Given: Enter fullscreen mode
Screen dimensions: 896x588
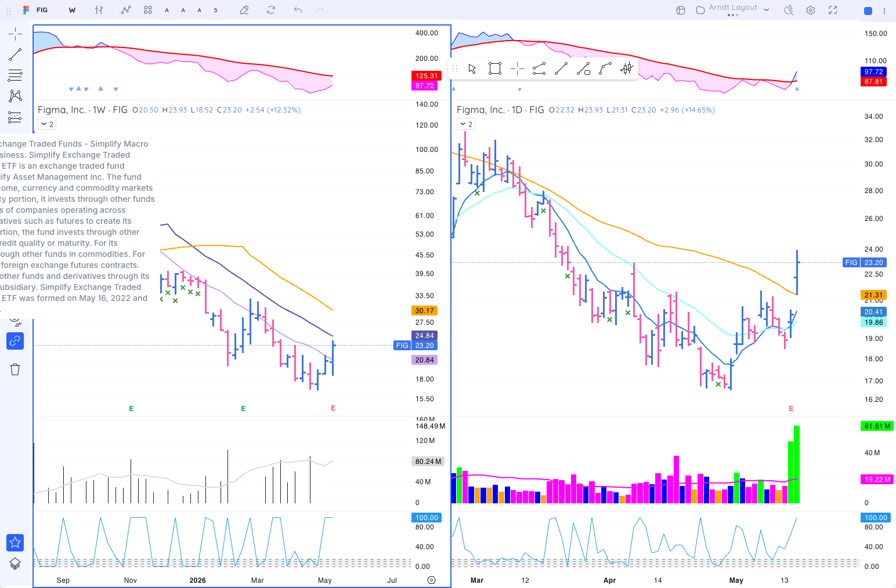Looking at the screenshot, I should pyautogui.click(x=833, y=10).
